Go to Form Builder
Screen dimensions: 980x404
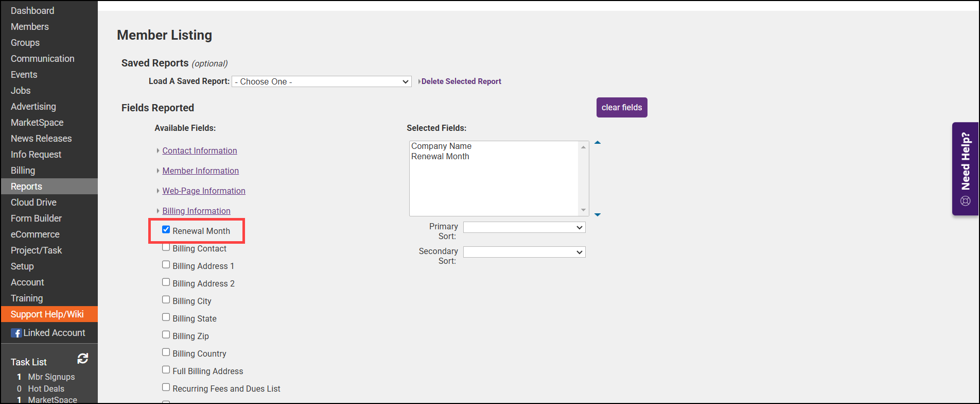click(36, 218)
